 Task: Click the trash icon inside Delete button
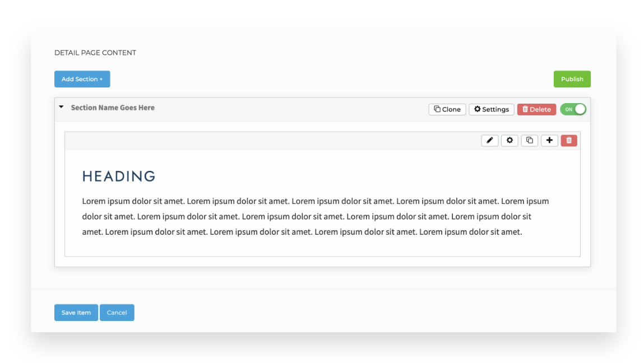[x=526, y=109]
